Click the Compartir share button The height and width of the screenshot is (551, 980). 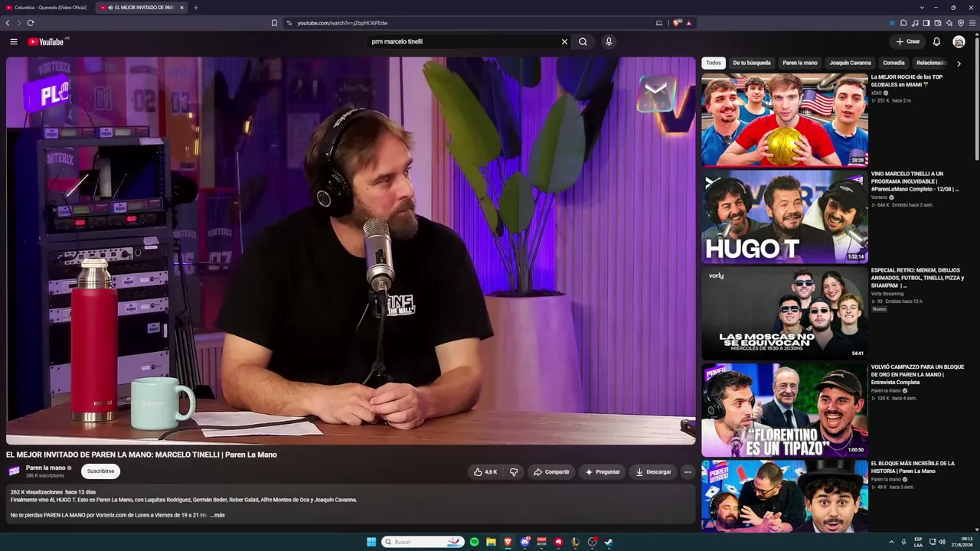pyautogui.click(x=551, y=472)
